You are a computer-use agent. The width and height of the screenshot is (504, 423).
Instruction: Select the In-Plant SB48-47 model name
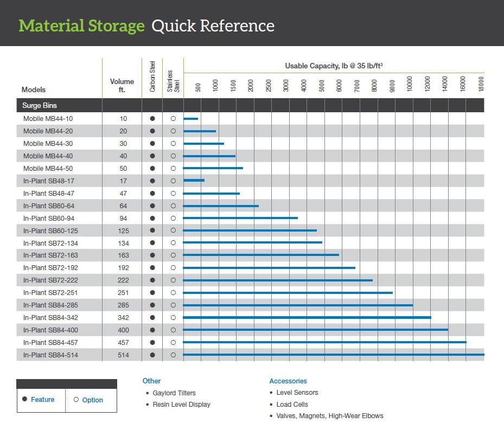(x=48, y=194)
